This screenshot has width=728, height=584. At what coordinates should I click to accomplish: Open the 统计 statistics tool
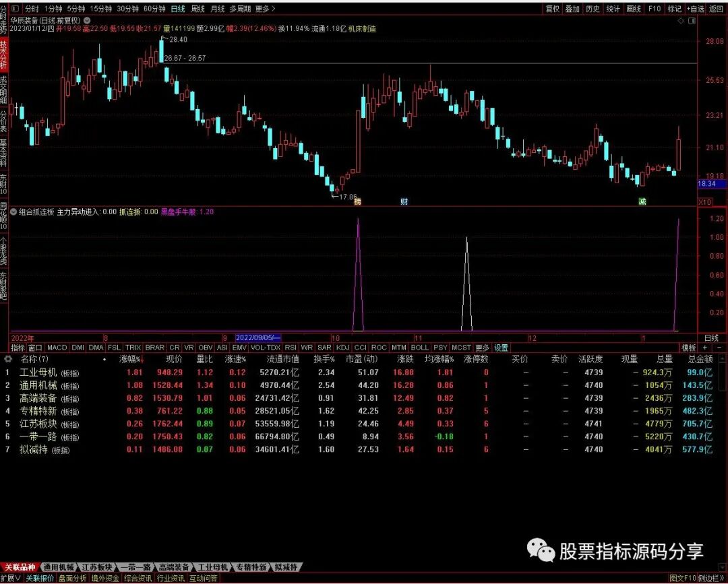(x=613, y=9)
